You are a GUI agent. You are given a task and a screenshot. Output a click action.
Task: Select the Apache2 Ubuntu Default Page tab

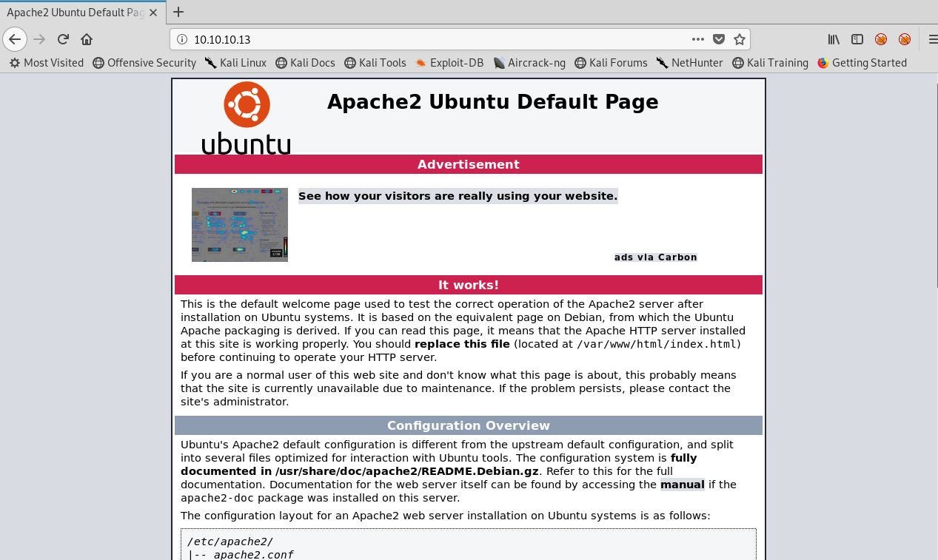(x=75, y=13)
